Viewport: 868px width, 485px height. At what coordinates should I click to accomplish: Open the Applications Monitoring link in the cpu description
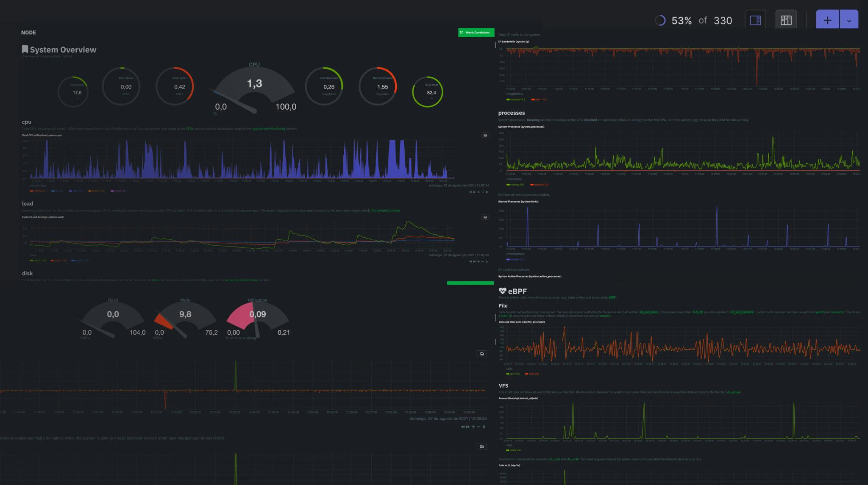268,129
